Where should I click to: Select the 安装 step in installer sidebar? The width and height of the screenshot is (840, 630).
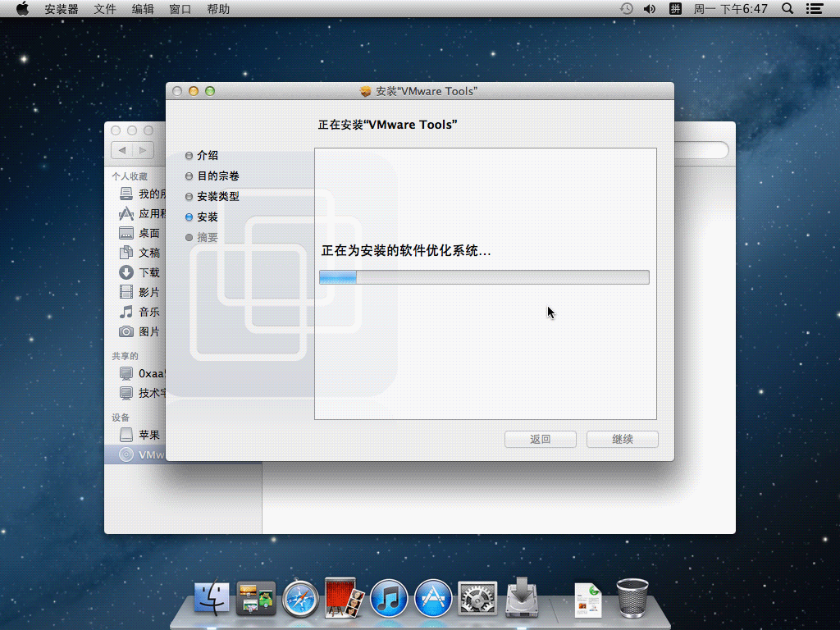[202, 217]
